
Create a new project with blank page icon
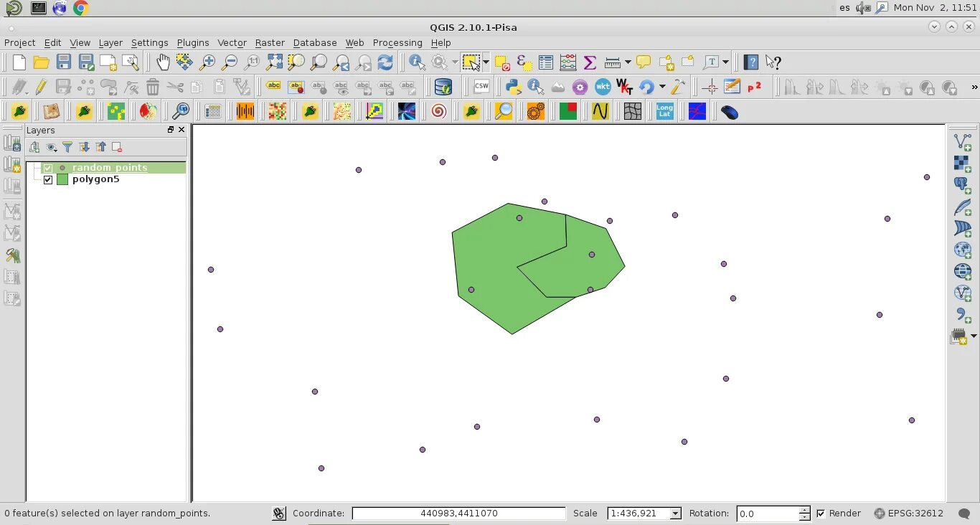coord(19,62)
